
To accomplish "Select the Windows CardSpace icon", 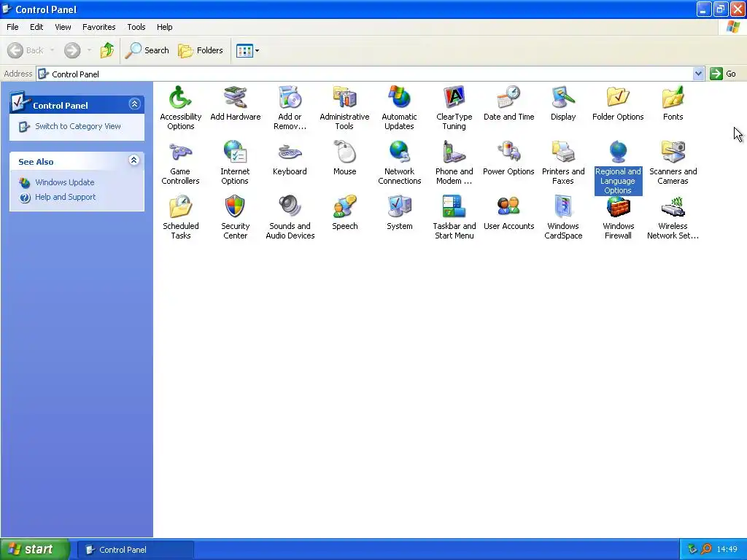I will point(563,206).
